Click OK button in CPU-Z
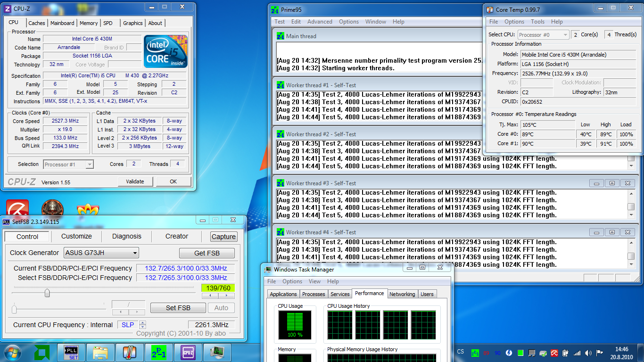The image size is (644, 362). click(173, 181)
